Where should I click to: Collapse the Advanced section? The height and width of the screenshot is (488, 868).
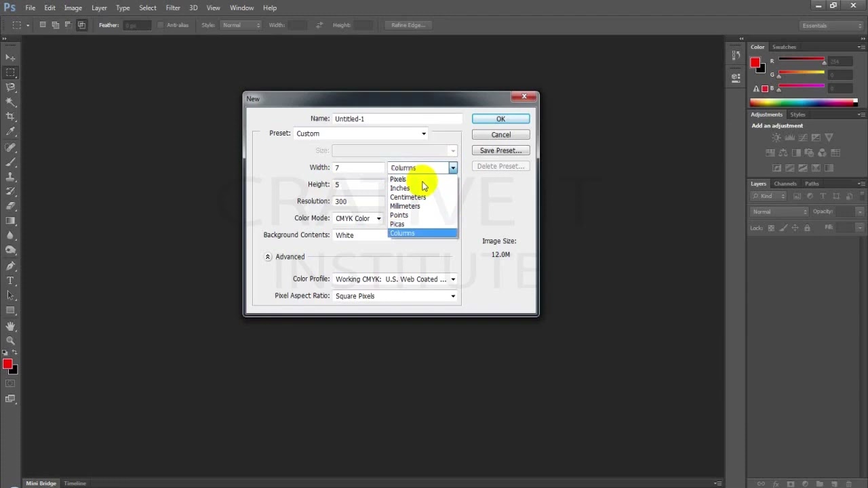point(268,257)
